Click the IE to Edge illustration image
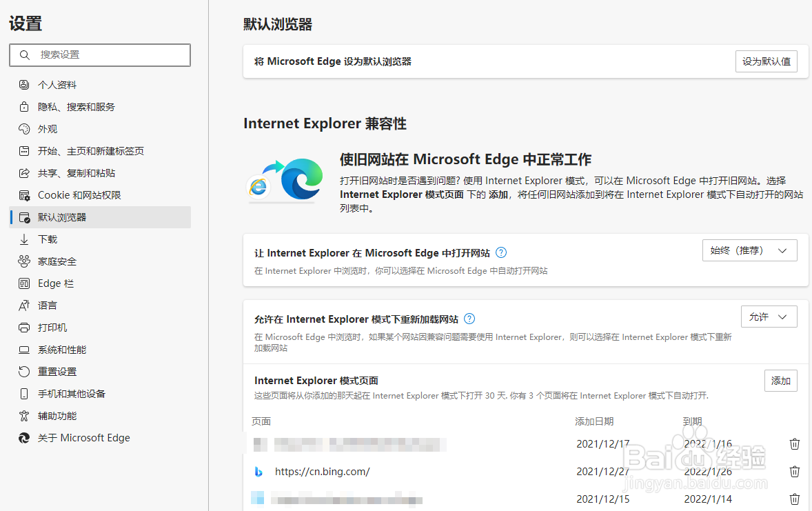Viewport: 812px width, 511px height. point(285,179)
